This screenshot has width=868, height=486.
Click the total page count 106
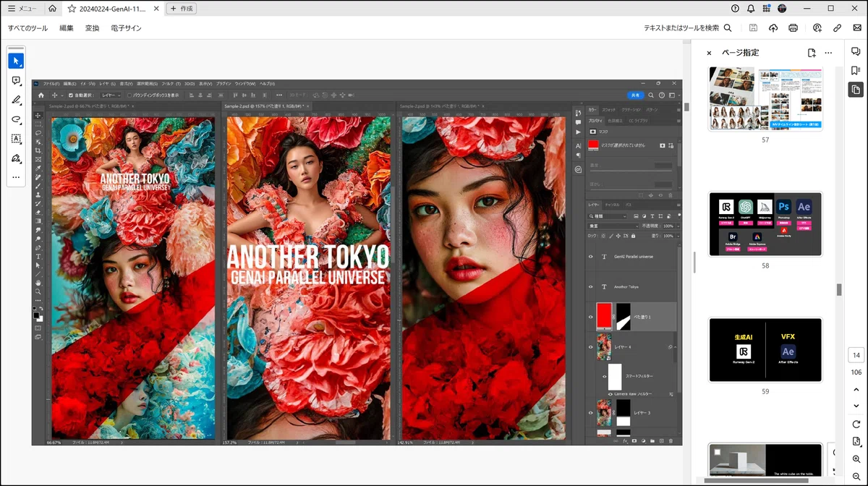pos(856,372)
